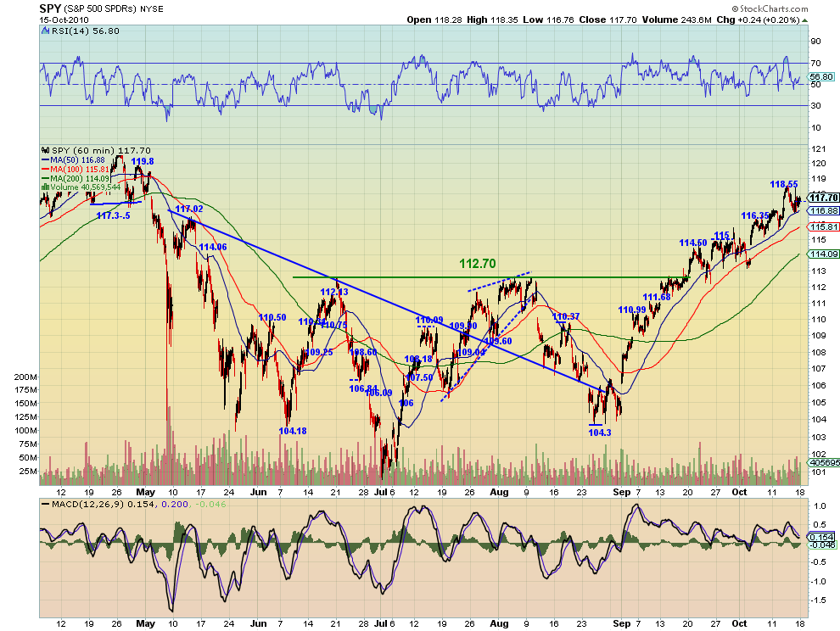This screenshot has width=840, height=631.
Task: Click the Volume 40,569,544 legend text
Action: [x=86, y=187]
